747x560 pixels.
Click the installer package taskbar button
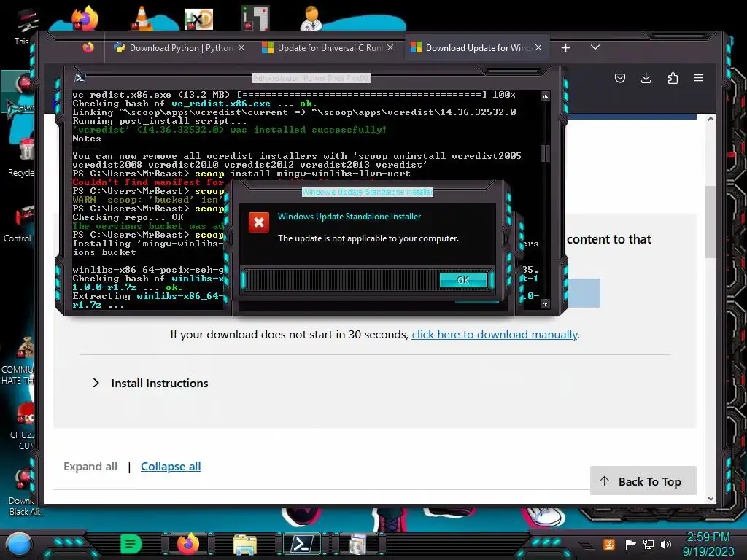pos(357,545)
